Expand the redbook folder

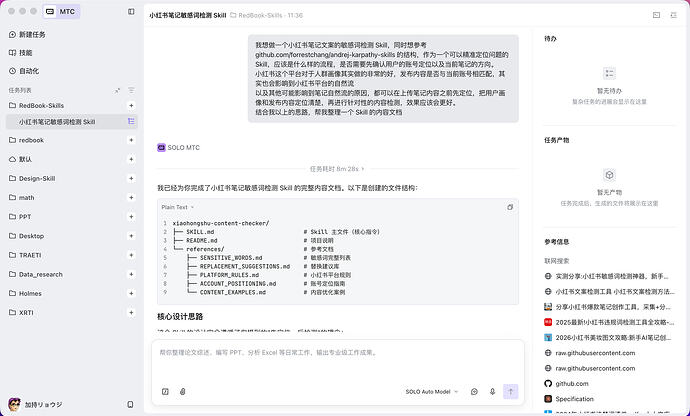tap(26, 140)
